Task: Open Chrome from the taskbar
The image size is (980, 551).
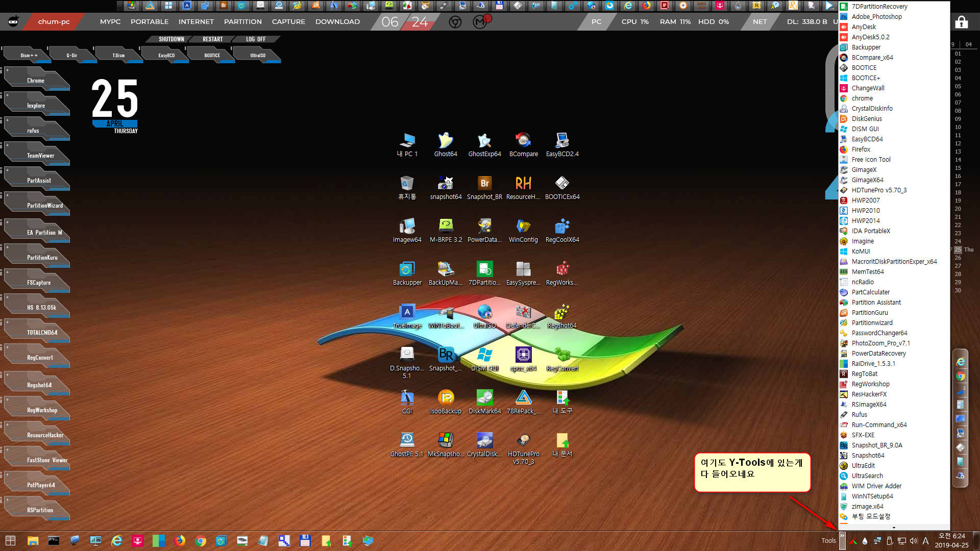Action: click(x=201, y=541)
